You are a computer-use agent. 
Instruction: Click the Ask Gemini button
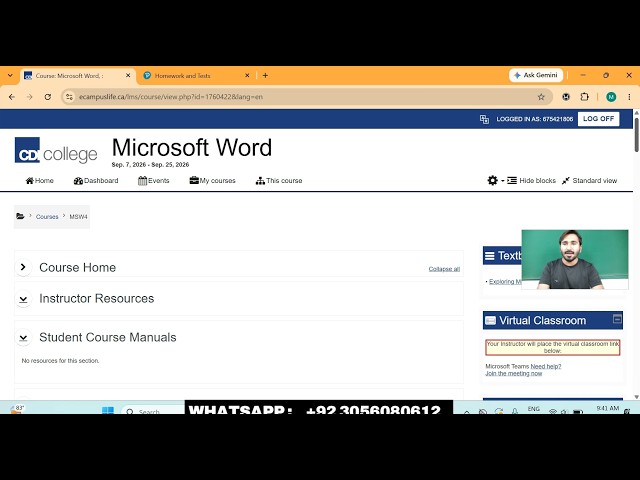[536, 75]
